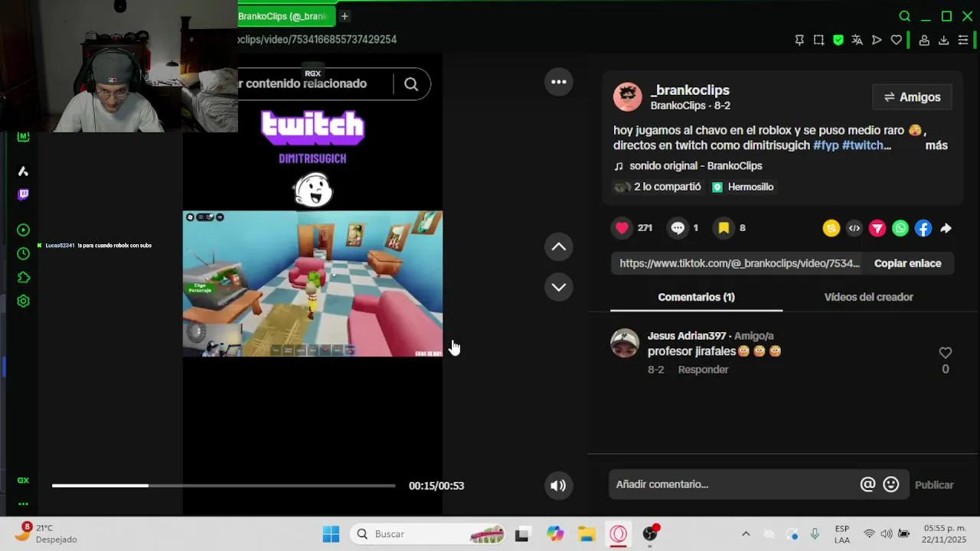Open Settings gear icon in sidebar
Viewport: 980px width, 551px height.
click(x=23, y=302)
